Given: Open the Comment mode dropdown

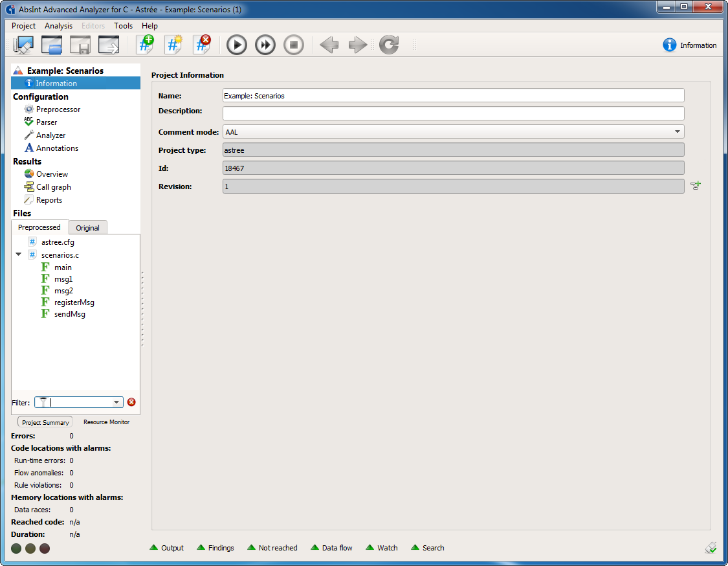Looking at the screenshot, I should (453, 132).
